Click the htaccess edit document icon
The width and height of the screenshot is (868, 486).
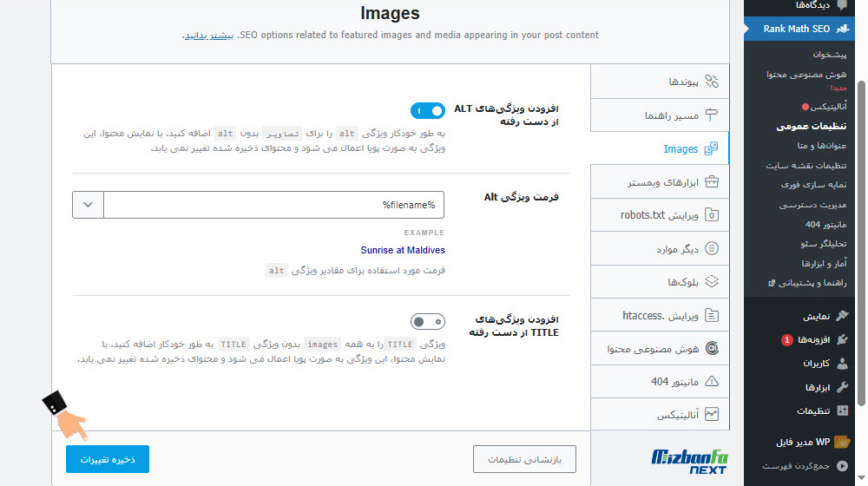point(712,316)
